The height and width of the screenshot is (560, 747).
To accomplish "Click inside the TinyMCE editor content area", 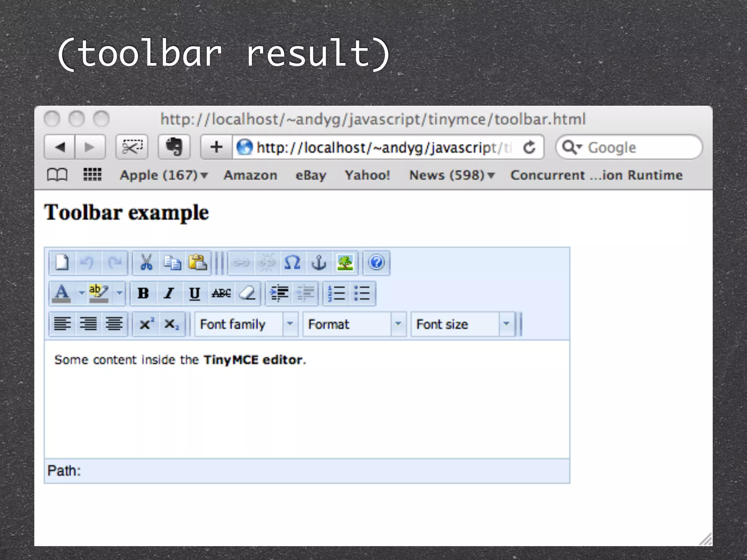I will (307, 399).
